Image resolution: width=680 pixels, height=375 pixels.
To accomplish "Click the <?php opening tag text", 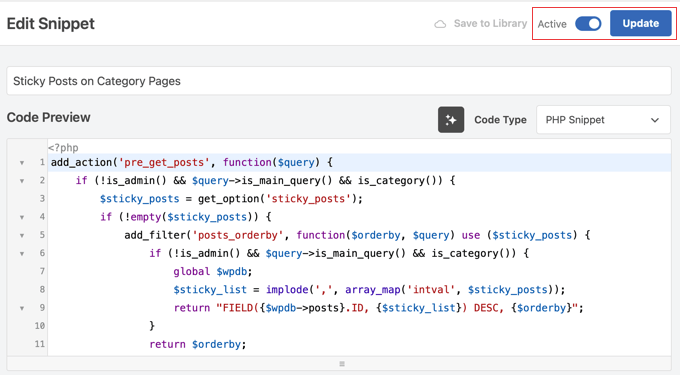I will 63,148.
